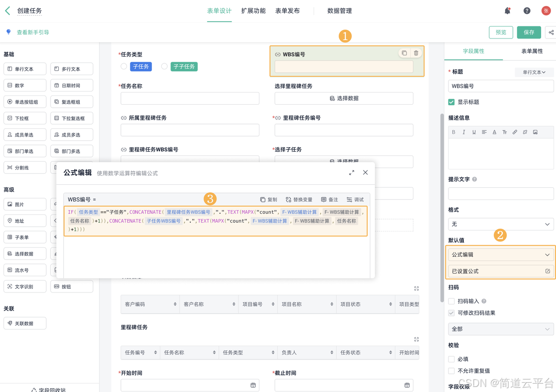Delete the WBS编号 field
The image size is (556, 392).
pos(416,53)
